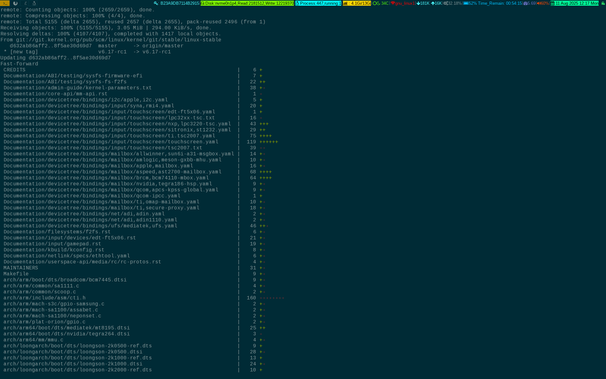606x379 pixels.
Task: Click the 'Resolving deltas: 100%' line
Action: tap(111, 34)
